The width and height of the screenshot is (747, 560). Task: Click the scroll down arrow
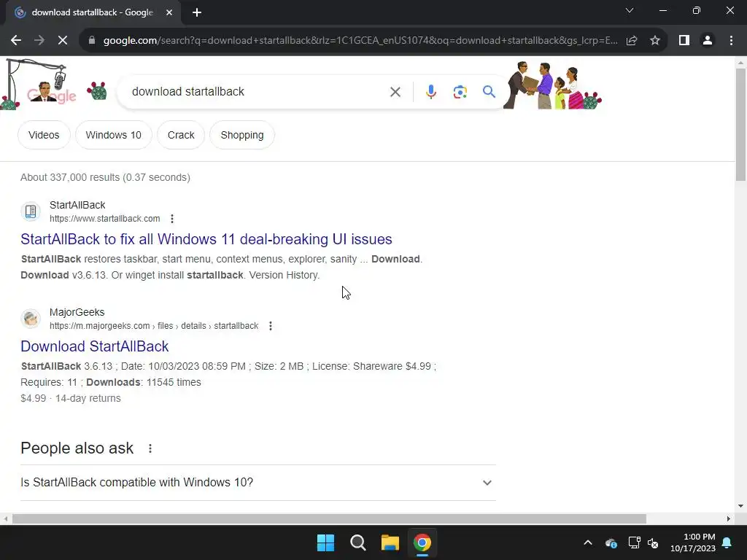[740, 506]
